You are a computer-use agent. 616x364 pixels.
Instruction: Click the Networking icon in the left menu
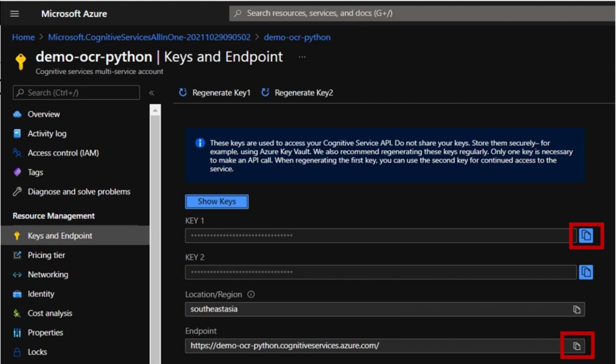point(17,274)
